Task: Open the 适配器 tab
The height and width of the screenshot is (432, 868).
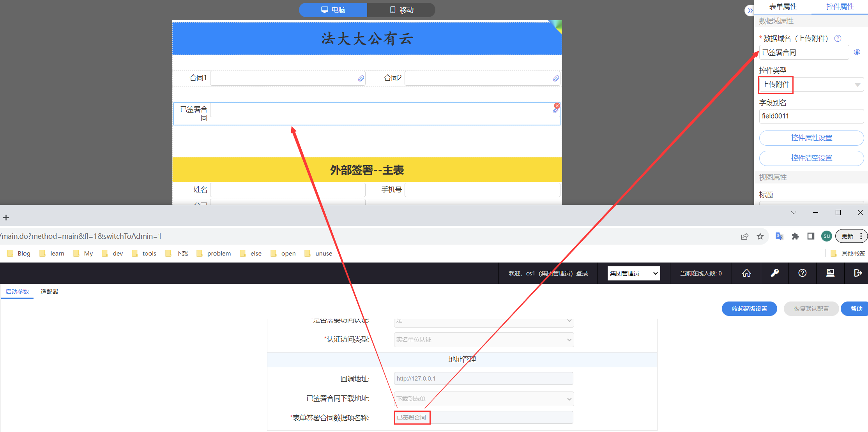Action: pyautogui.click(x=49, y=291)
